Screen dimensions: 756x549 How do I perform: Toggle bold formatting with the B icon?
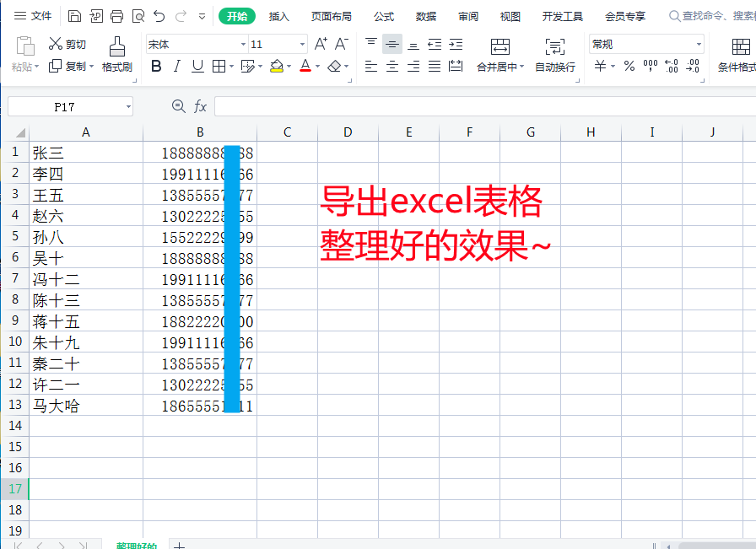[155, 66]
